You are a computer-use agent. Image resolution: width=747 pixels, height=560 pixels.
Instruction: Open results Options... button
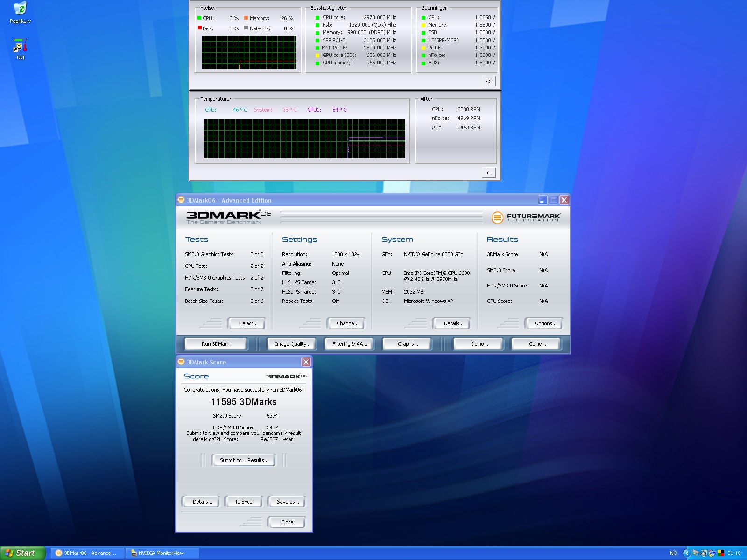(545, 323)
